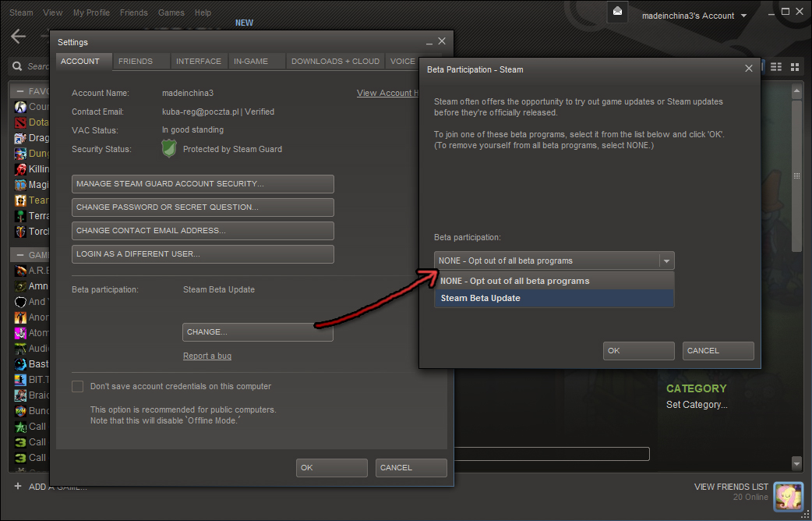The image size is (812, 521).
Task: Switch library to list view icon
Action: [775, 67]
